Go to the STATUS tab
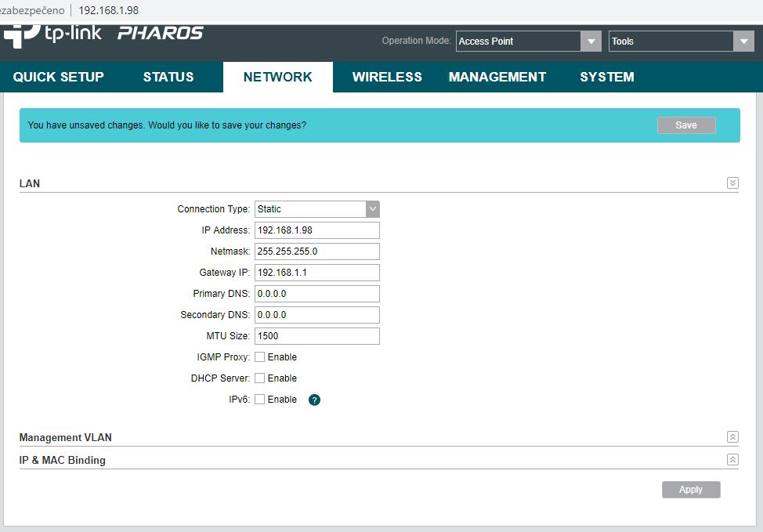 pyautogui.click(x=168, y=77)
